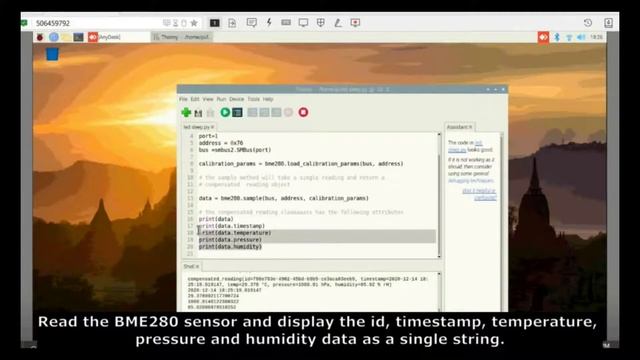The height and width of the screenshot is (360, 640).
Task: Click the AnyDesk whiteboard pen icon
Action: coord(338,23)
